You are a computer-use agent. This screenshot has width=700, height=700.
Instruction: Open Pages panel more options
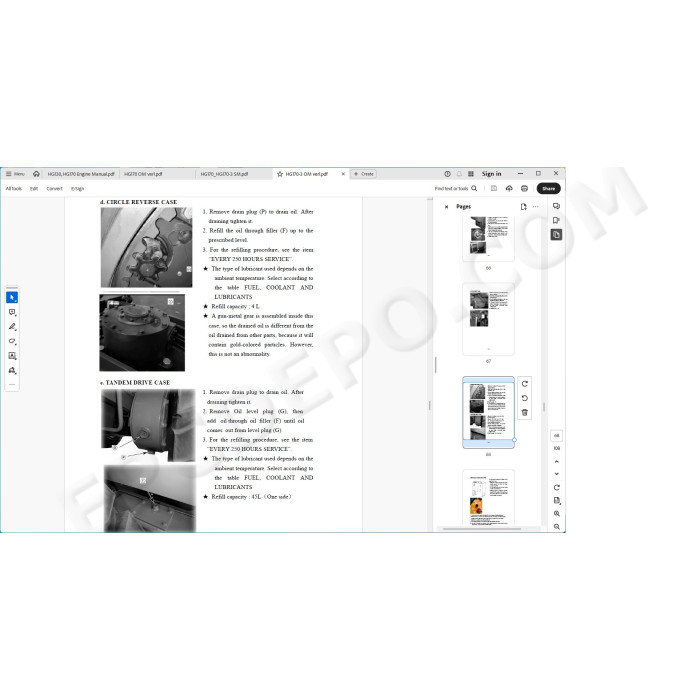coord(536,207)
